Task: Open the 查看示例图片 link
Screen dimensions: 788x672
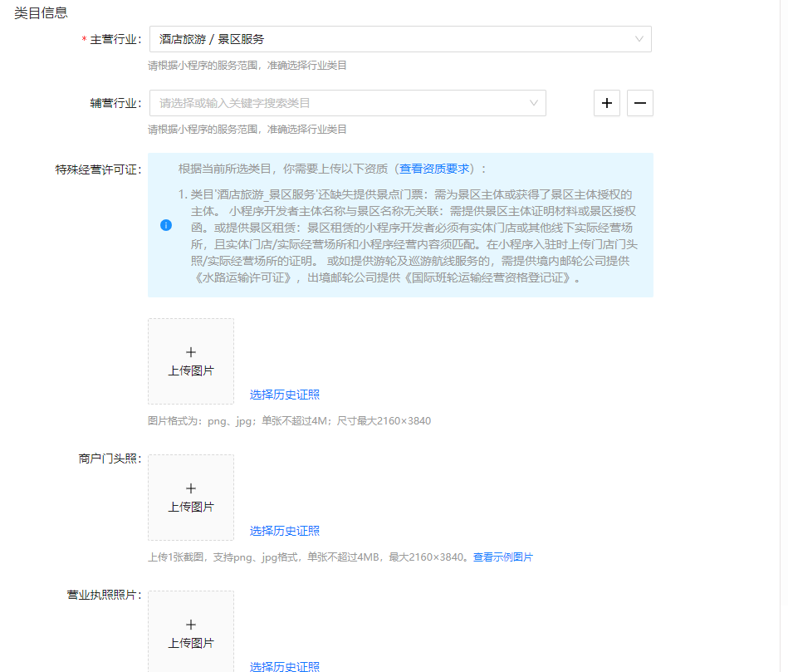Action: pos(502,557)
